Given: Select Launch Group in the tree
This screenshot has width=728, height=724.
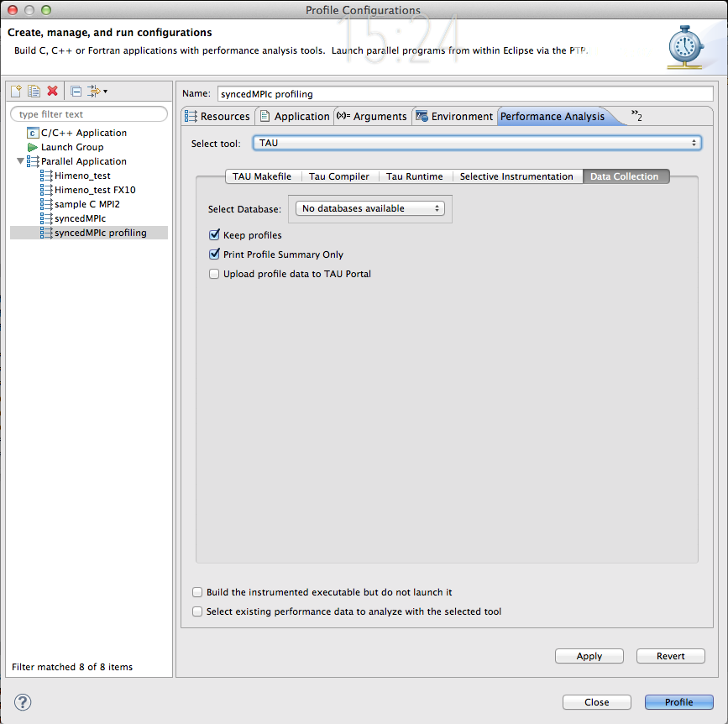Looking at the screenshot, I should pos(72,147).
